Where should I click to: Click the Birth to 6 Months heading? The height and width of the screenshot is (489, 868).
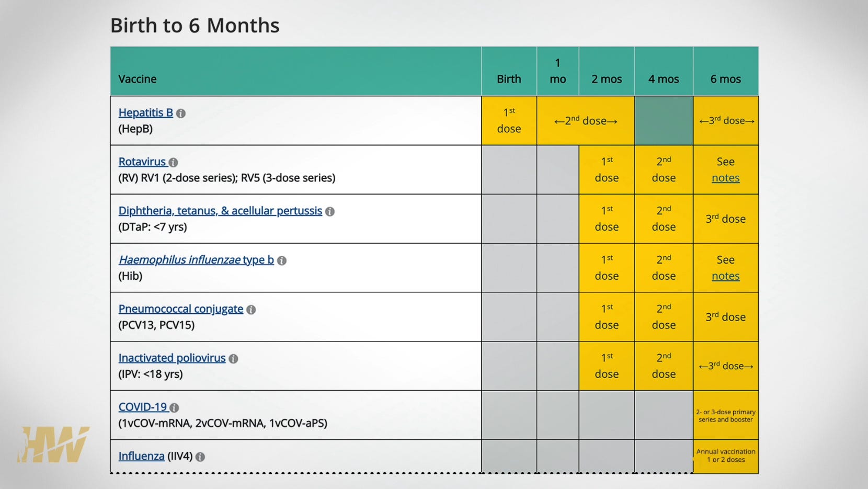[195, 25]
